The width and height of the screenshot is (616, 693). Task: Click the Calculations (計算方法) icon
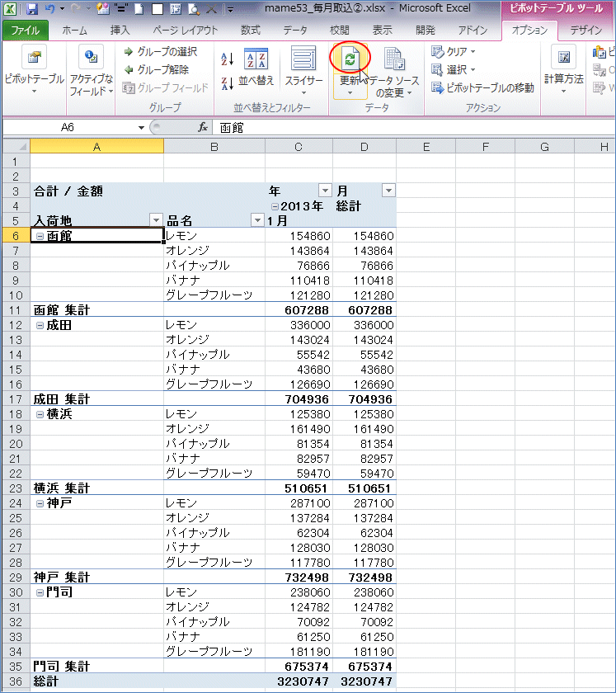563,59
